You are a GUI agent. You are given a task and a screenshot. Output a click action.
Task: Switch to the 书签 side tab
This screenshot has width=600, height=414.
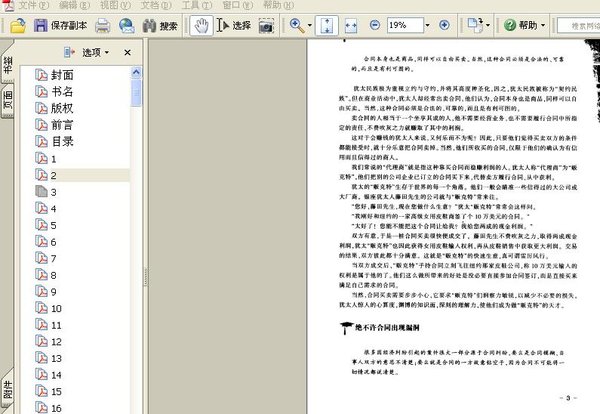7,70
